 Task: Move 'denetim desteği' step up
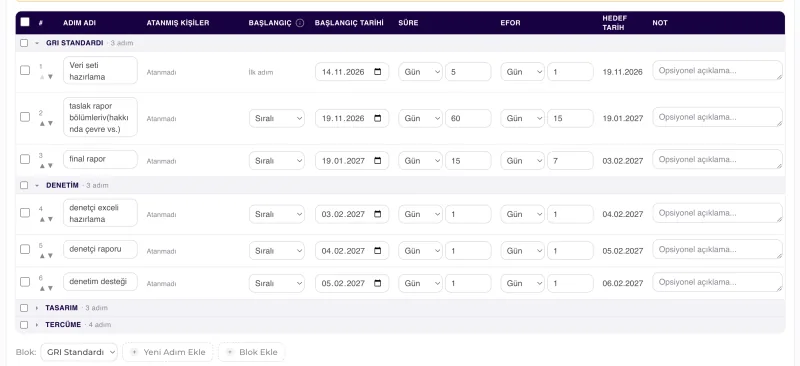pos(42,288)
